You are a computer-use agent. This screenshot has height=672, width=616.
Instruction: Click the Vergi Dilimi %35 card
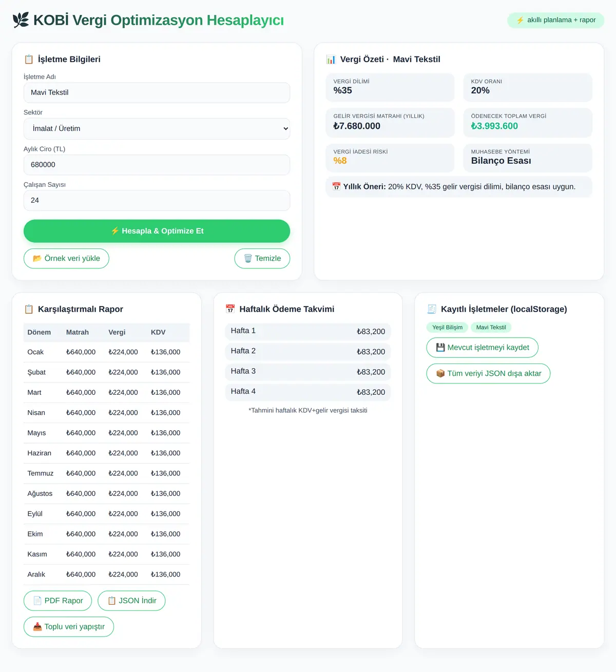[x=390, y=87]
